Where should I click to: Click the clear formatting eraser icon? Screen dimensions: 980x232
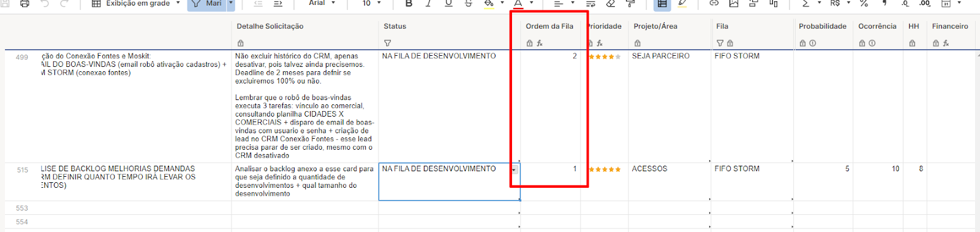tap(611, 3)
